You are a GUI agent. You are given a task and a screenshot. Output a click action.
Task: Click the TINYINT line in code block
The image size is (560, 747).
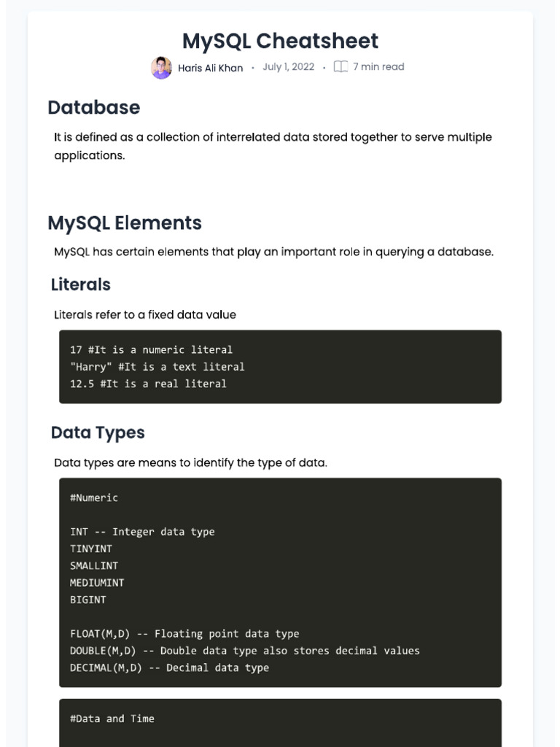(91, 549)
